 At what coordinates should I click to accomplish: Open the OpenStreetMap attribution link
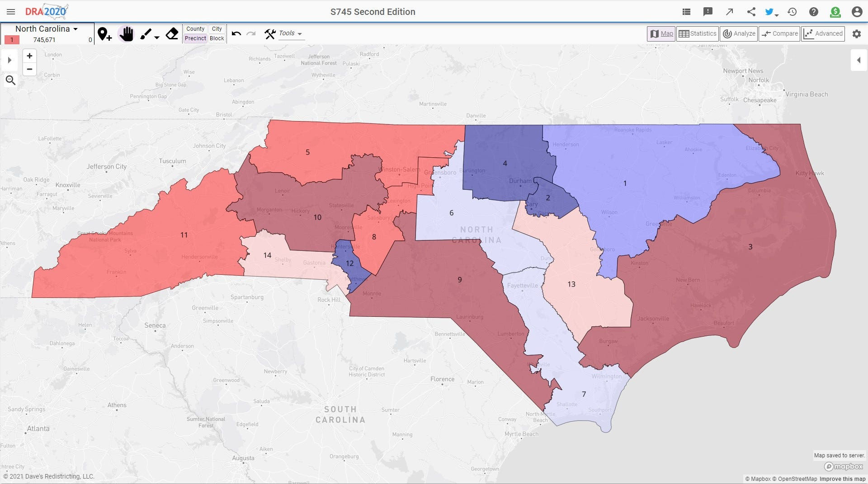[794, 479]
